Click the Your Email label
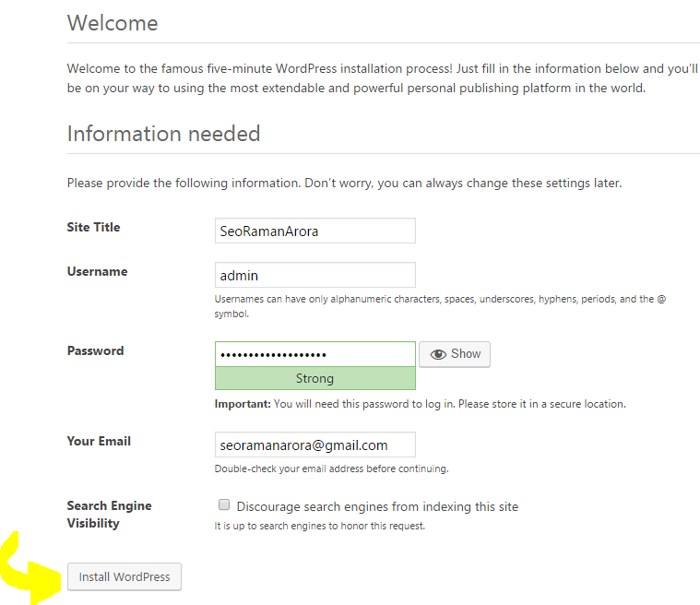Viewport: 700px width, 605px height. click(99, 441)
